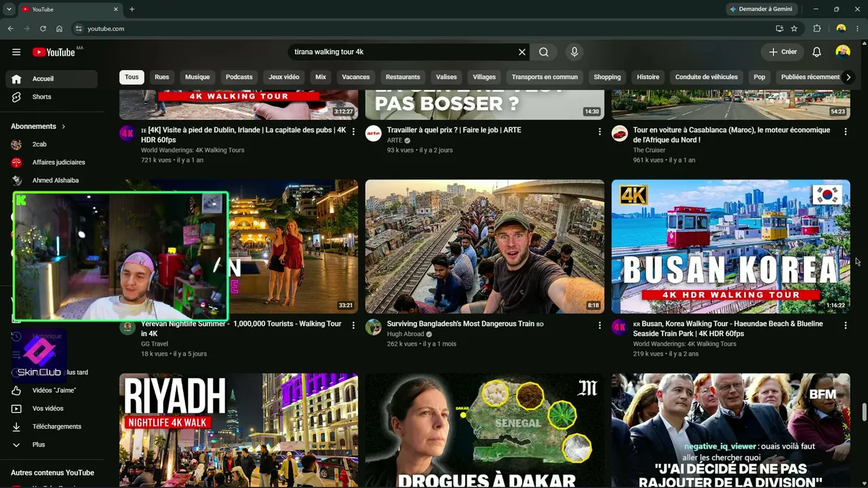Expand the Abonnements section chevron

[x=64, y=127]
